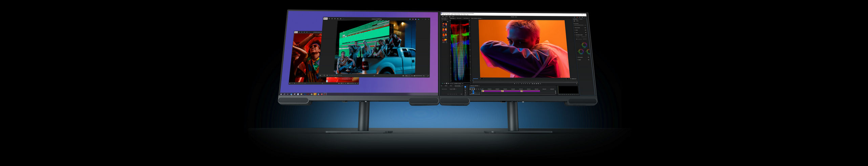Image resolution: width=868 pixels, height=166 pixels.
Task: Toggle the A1 track target in the timeline
Action: pyautogui.click(x=473, y=93)
